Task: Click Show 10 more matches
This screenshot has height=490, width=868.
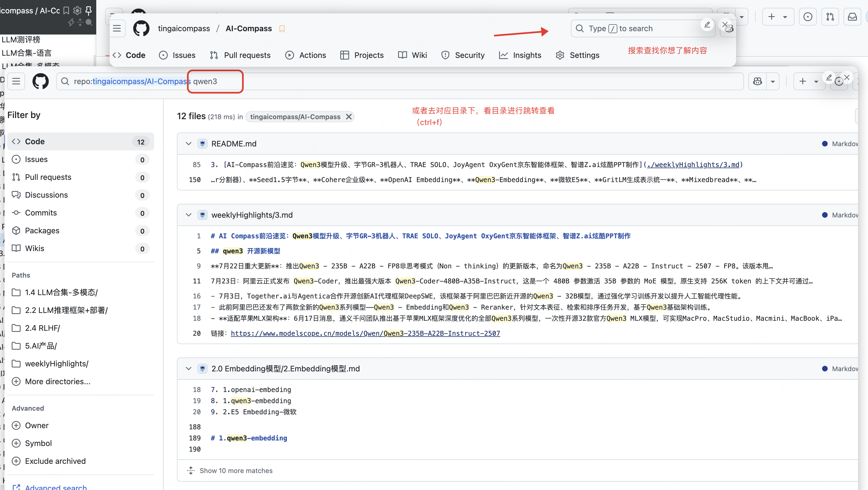Action: pyautogui.click(x=236, y=471)
